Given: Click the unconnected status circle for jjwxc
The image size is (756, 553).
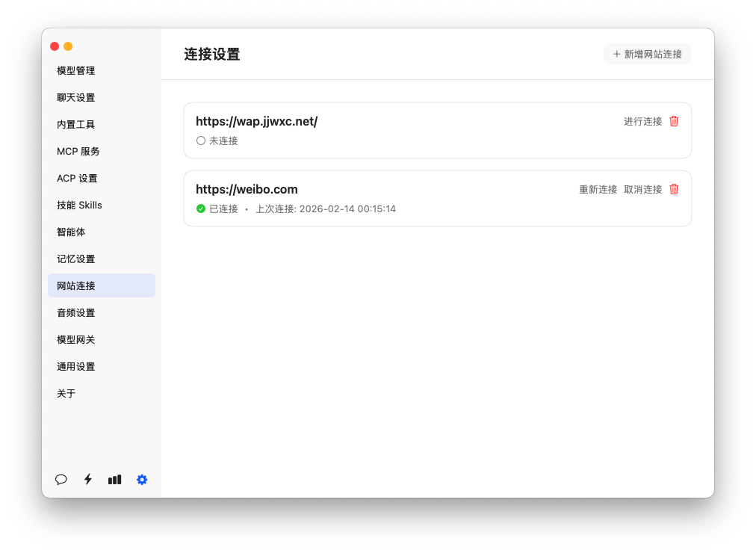Looking at the screenshot, I should coord(201,140).
